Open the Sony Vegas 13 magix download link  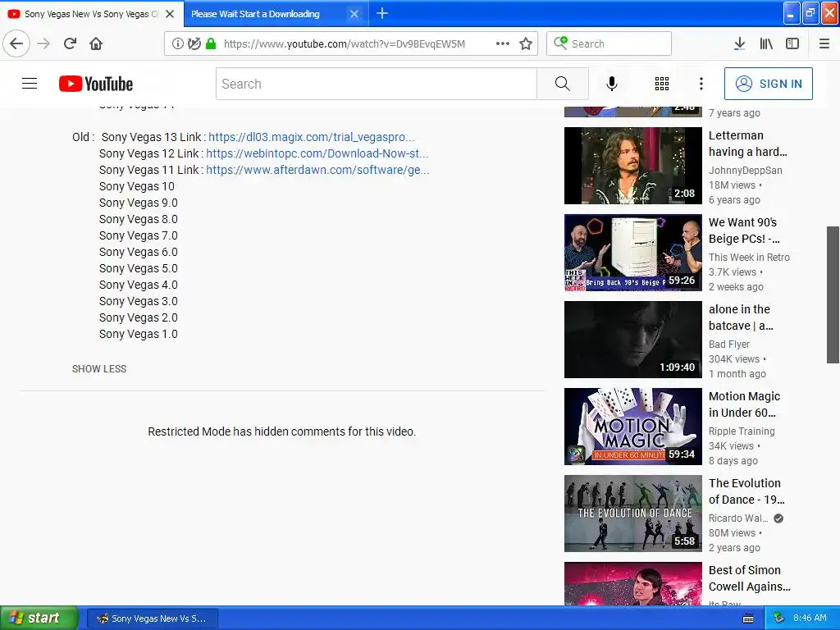point(311,137)
